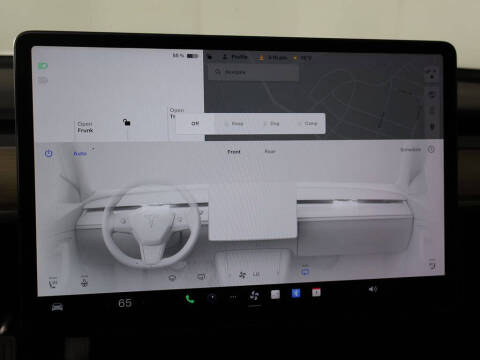Open the camera app icon in the dock
This screenshot has height=360, width=480.
pyautogui.click(x=212, y=297)
